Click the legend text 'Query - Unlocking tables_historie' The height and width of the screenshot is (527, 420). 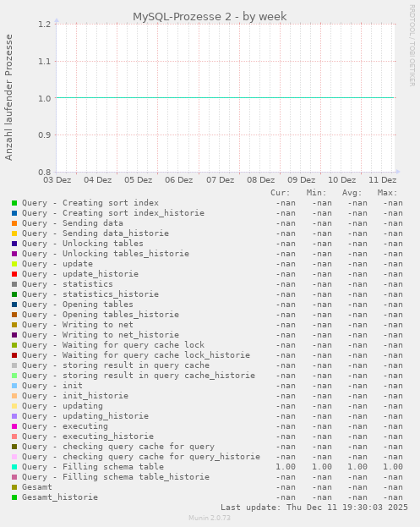click(106, 254)
